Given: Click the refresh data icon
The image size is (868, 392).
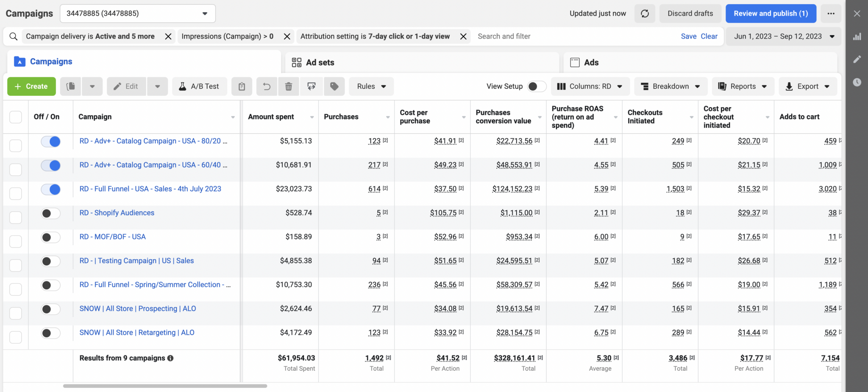Looking at the screenshot, I should tap(645, 14).
